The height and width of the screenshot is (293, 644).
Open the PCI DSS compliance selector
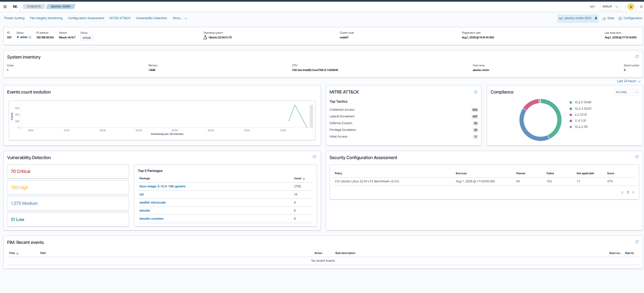click(x=626, y=92)
